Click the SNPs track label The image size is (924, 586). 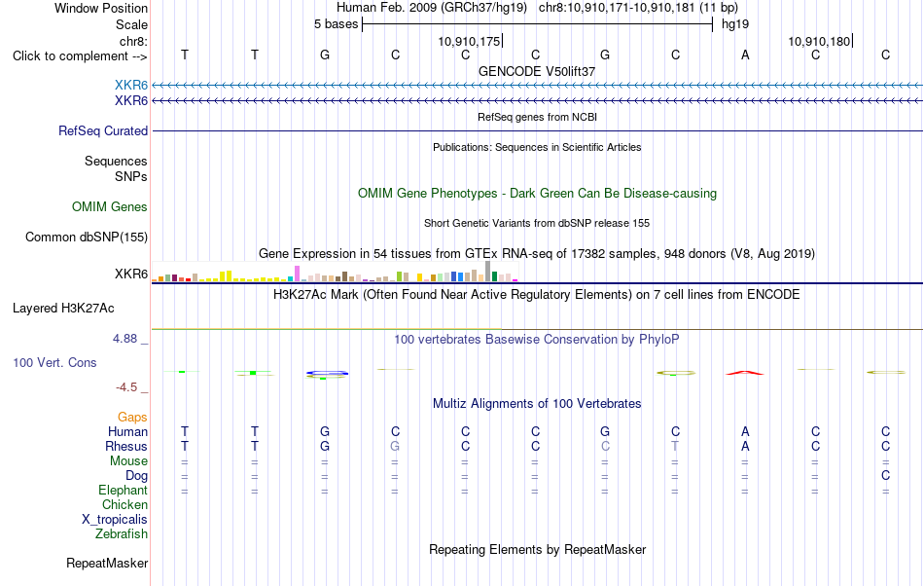(131, 176)
